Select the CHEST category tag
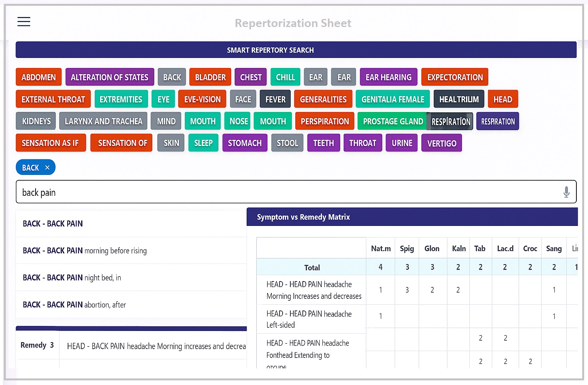 251,77
